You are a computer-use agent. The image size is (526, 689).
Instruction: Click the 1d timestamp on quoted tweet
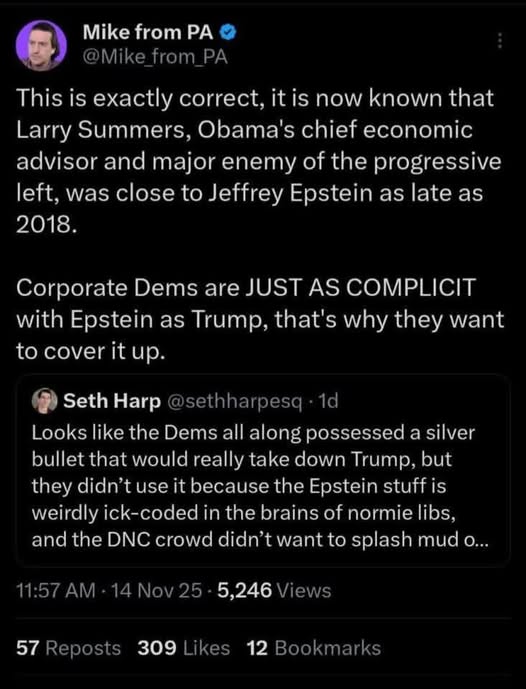point(328,401)
